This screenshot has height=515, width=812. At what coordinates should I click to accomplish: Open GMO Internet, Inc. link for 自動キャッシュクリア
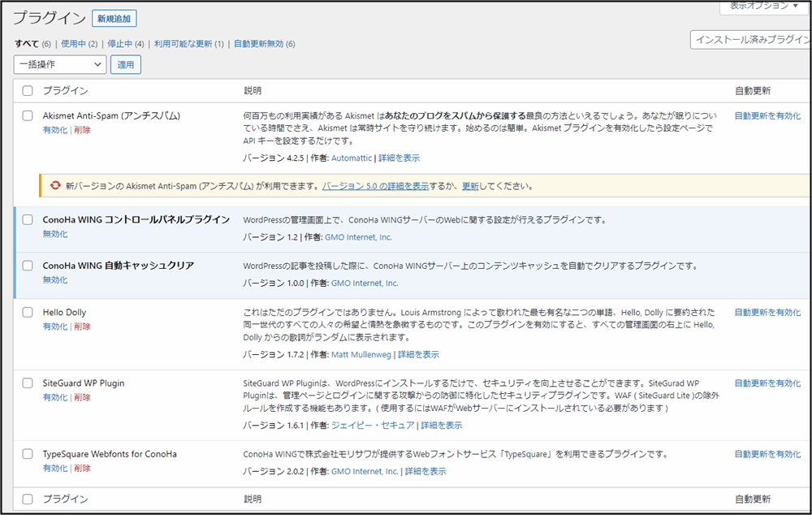(365, 283)
